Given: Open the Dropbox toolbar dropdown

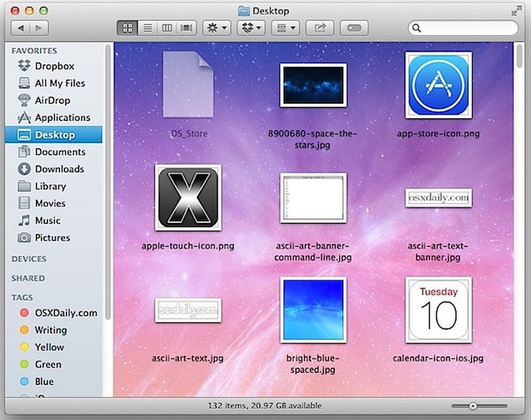Looking at the screenshot, I should pos(251,28).
